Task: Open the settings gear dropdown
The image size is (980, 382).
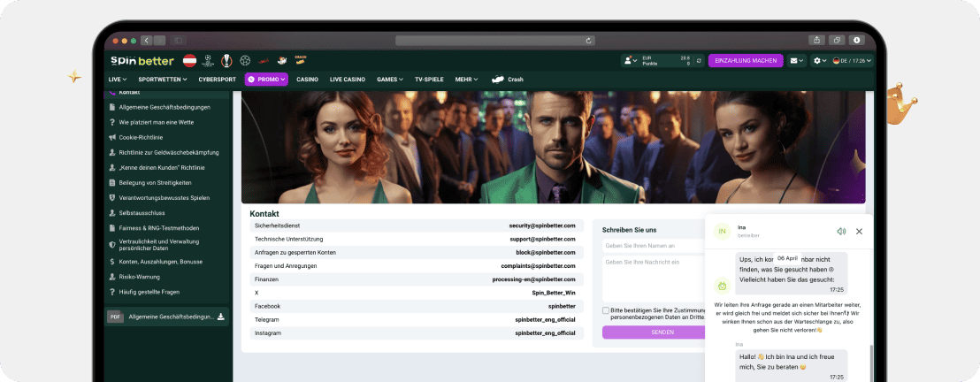Action: pos(819,61)
